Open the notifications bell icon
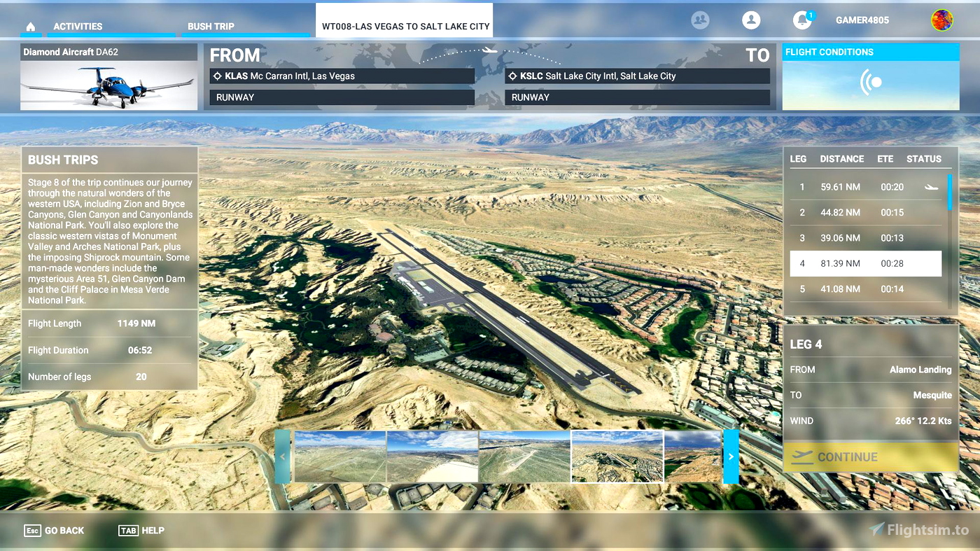Screen dimensions: 980x551 (802, 20)
